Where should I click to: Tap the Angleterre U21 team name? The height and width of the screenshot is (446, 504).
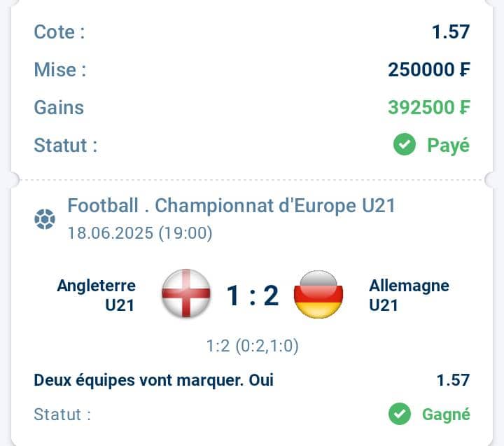pos(97,295)
